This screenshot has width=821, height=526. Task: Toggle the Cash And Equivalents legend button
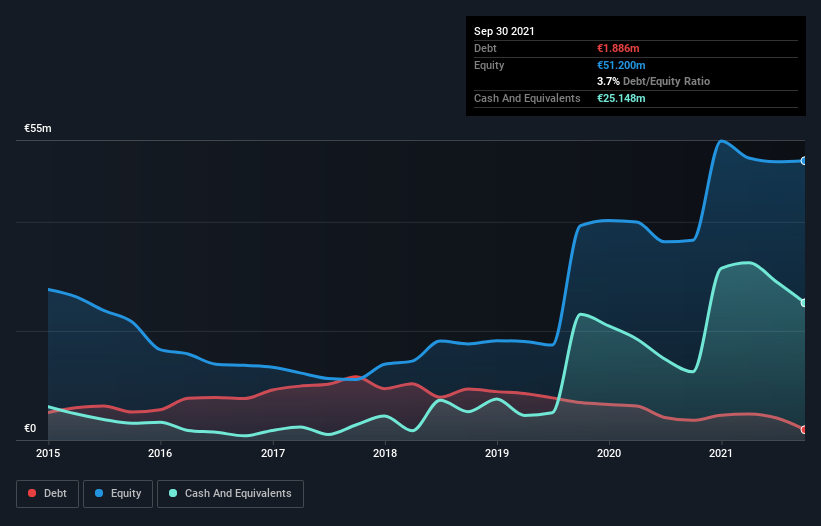coord(230,494)
